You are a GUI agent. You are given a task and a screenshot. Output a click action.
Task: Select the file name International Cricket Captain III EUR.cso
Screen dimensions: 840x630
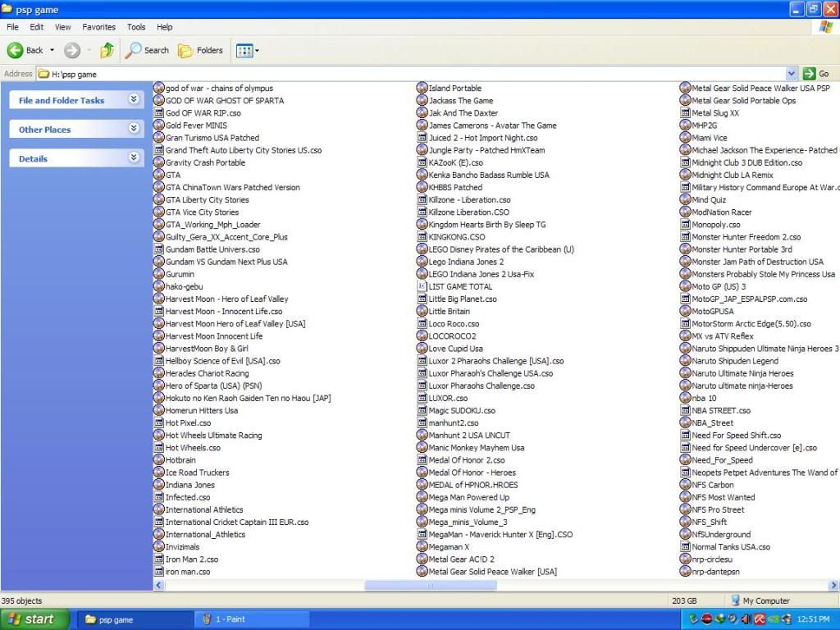pos(237,523)
